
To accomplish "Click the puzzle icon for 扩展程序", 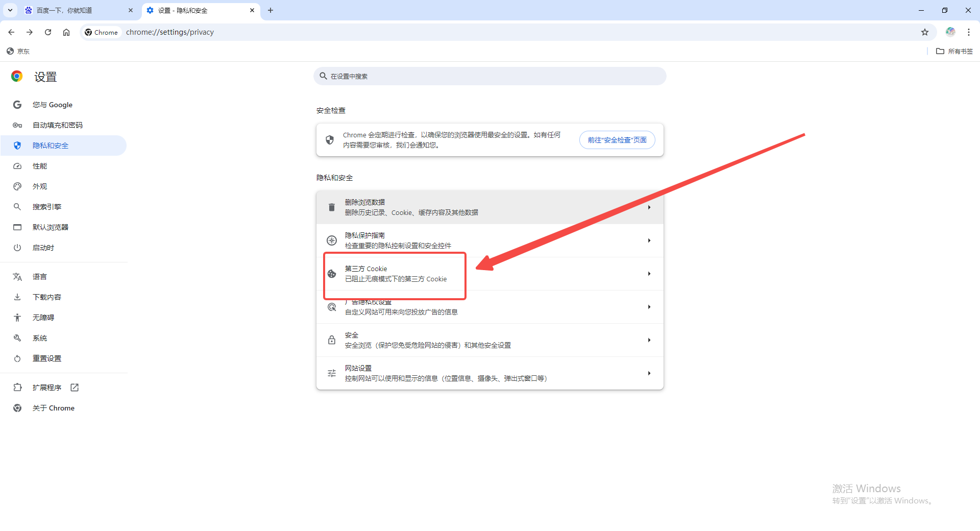I will point(17,388).
